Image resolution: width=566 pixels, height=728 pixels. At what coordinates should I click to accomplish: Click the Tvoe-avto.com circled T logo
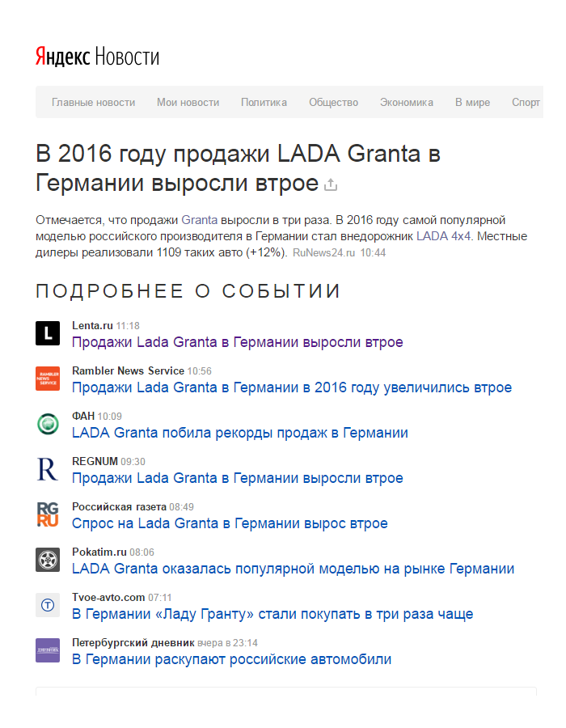[48, 605]
